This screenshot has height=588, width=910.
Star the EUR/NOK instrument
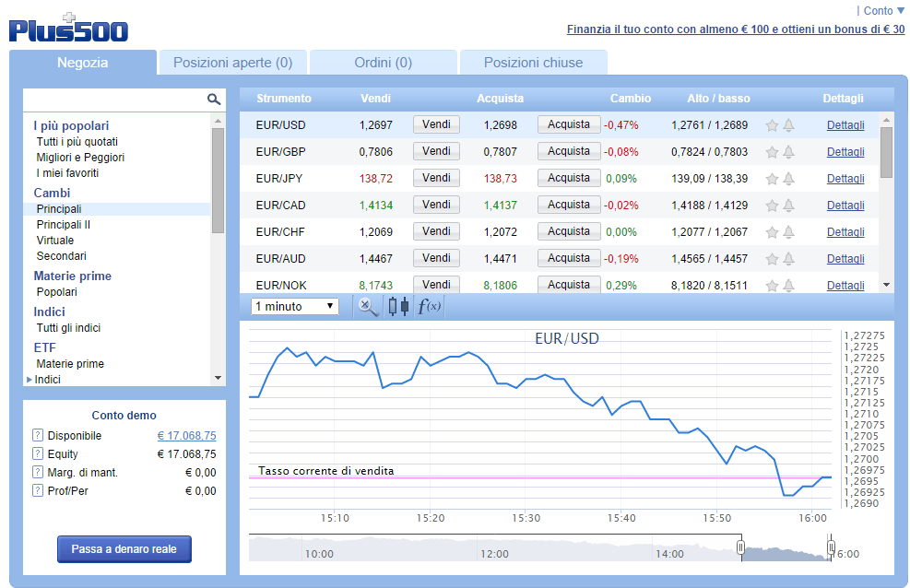[x=772, y=286]
